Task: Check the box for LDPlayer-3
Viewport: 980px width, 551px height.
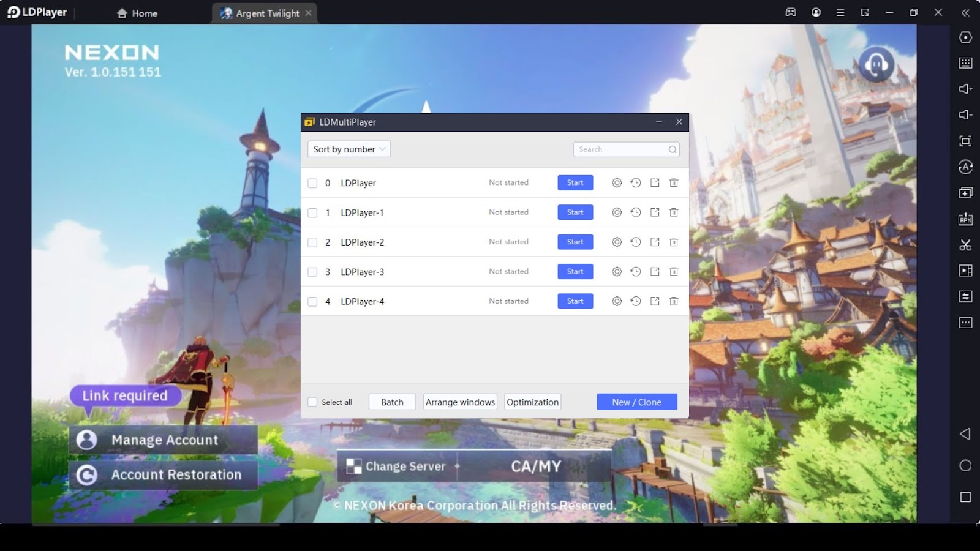Action: click(x=312, y=272)
